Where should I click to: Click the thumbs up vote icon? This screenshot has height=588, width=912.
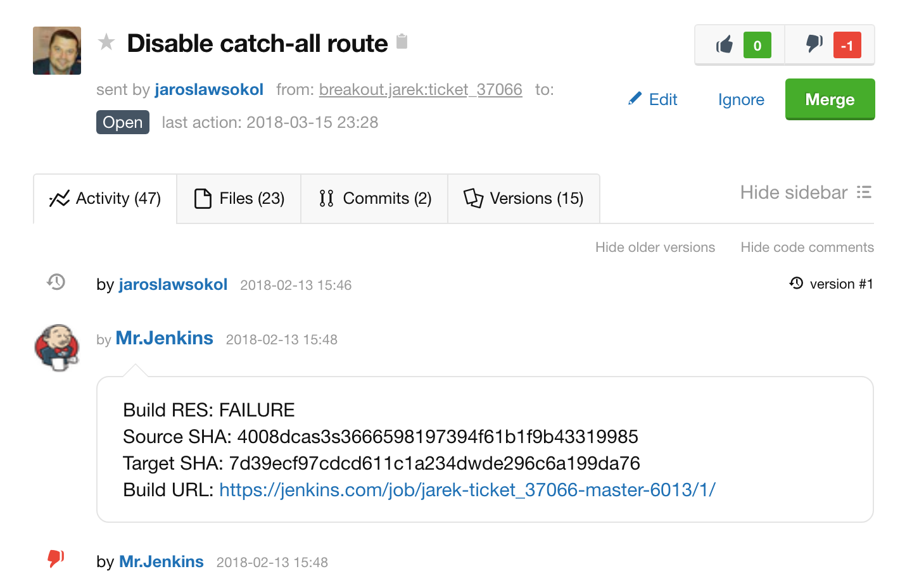725,45
